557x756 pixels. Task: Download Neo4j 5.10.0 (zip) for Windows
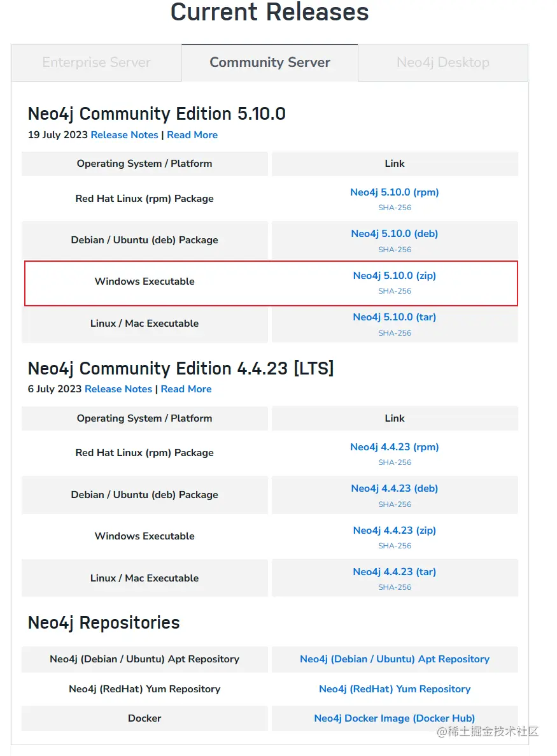[x=395, y=275]
